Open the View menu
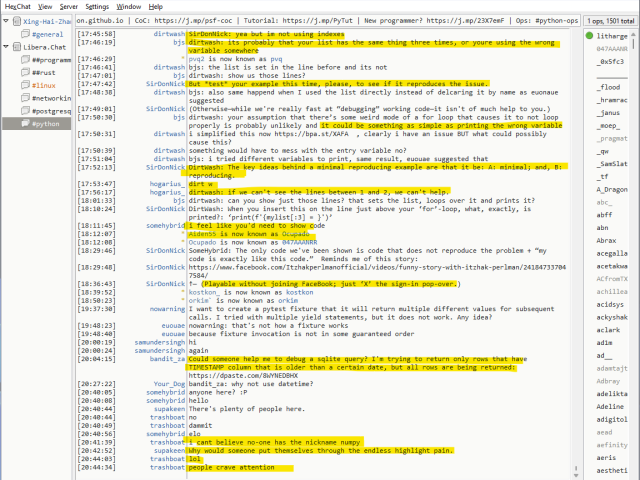Screen dimensions: 640x480 [x=45, y=7]
